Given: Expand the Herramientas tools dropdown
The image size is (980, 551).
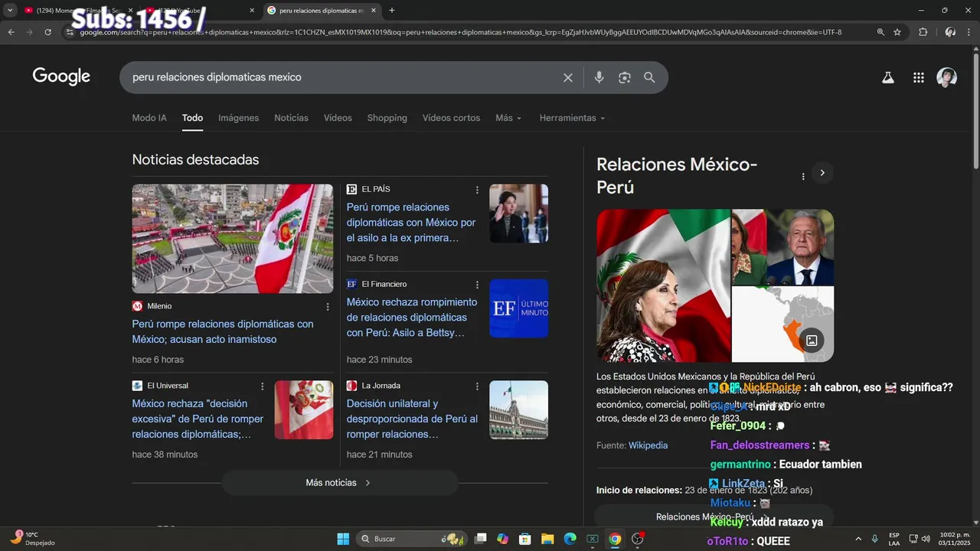Looking at the screenshot, I should click(x=572, y=118).
